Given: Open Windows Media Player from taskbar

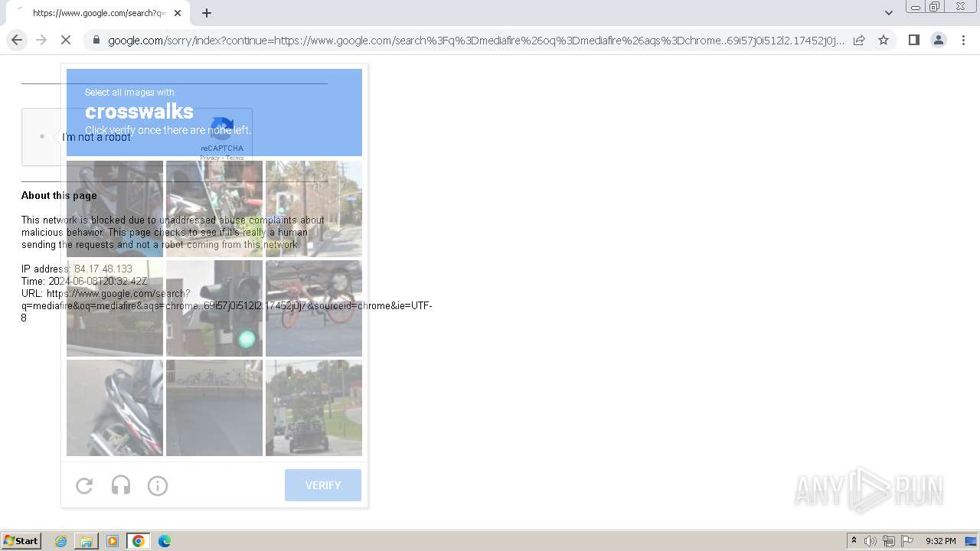Looking at the screenshot, I should (x=113, y=541).
